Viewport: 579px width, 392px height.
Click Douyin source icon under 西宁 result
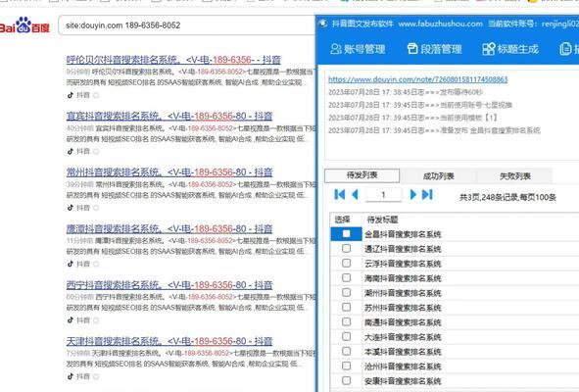tap(71, 319)
